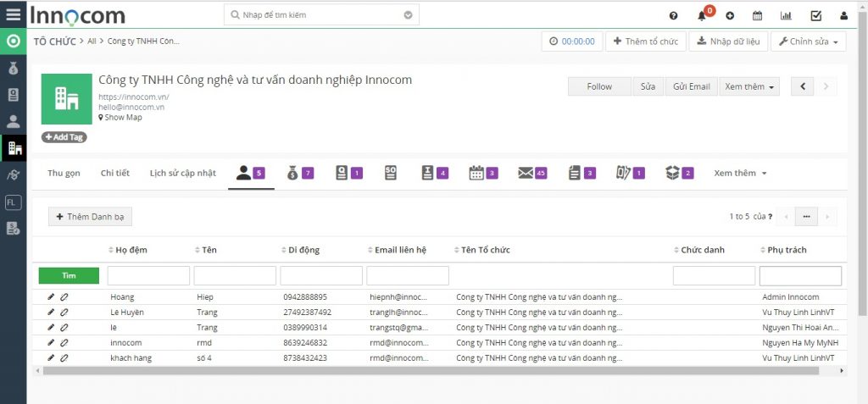Click the green Tìm search button

(69, 275)
